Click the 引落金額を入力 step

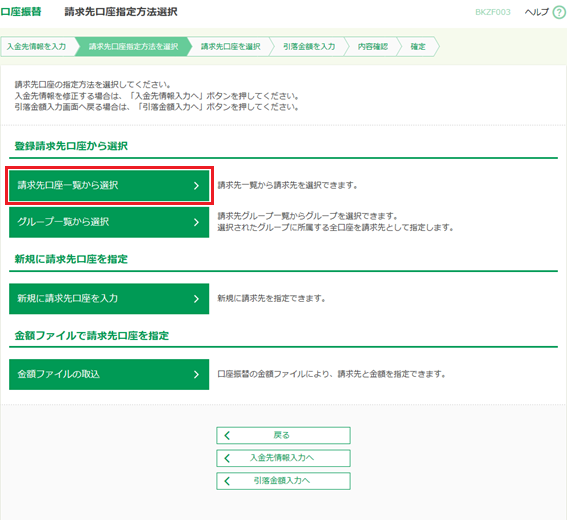(309, 46)
